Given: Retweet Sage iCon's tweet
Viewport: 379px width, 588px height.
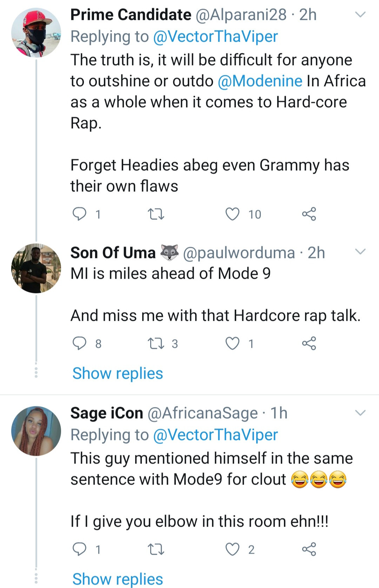Looking at the screenshot, I should pos(156,549).
